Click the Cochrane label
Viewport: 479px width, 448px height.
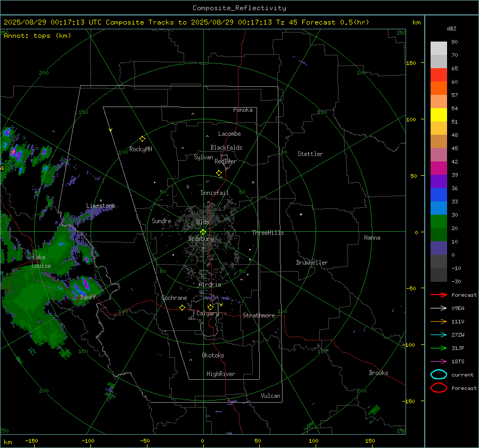tap(174, 298)
